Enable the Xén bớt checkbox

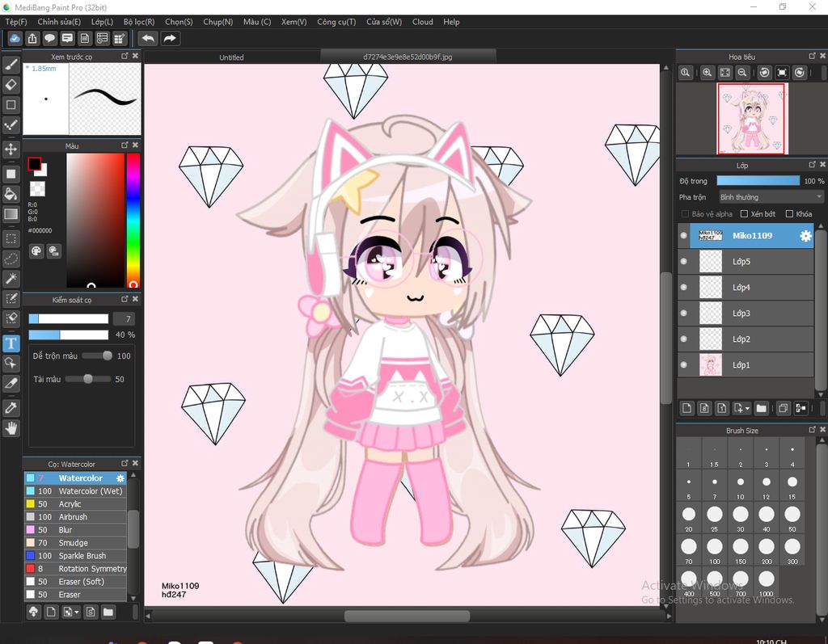click(744, 214)
